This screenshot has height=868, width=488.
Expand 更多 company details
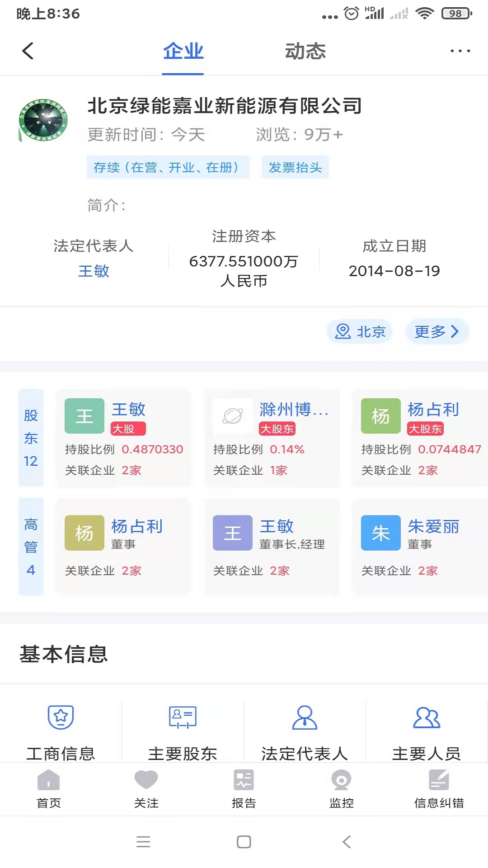pyautogui.click(x=437, y=331)
